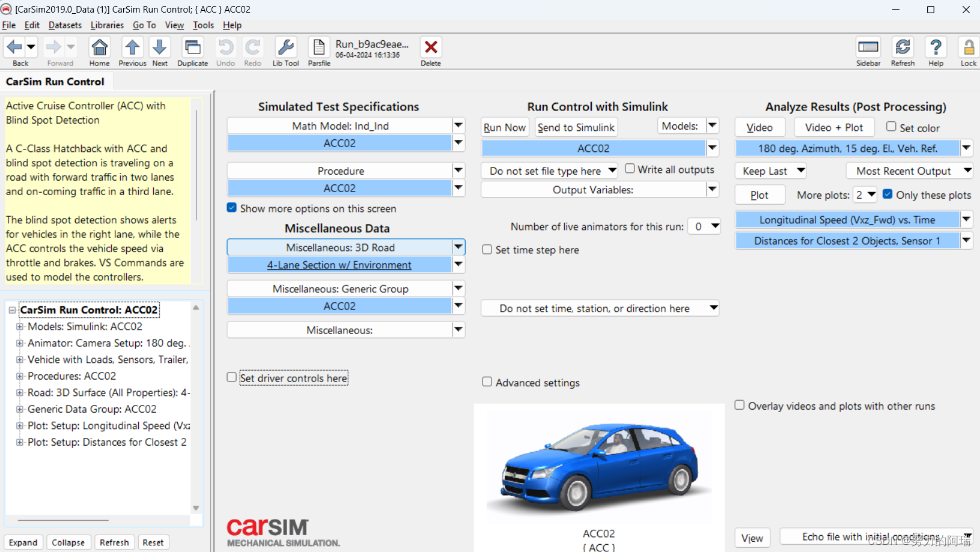Click the Expand tree button

23,542
